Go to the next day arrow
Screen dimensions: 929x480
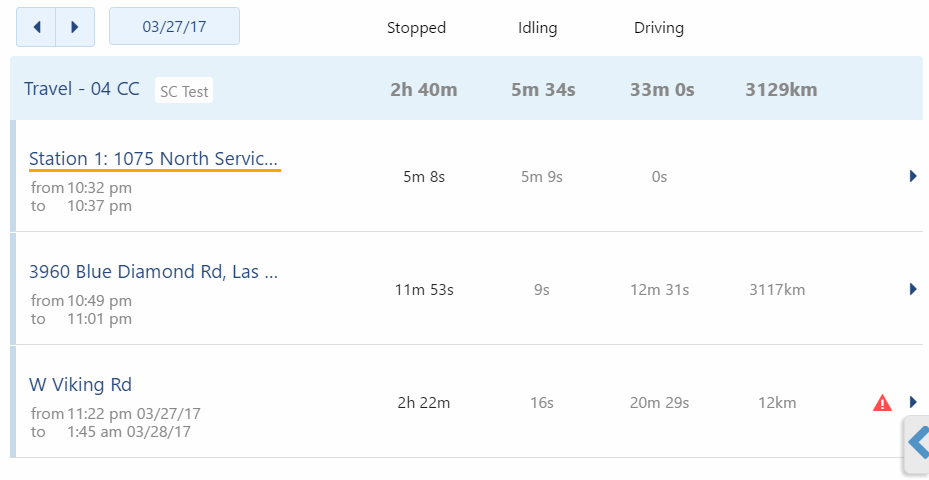click(75, 27)
